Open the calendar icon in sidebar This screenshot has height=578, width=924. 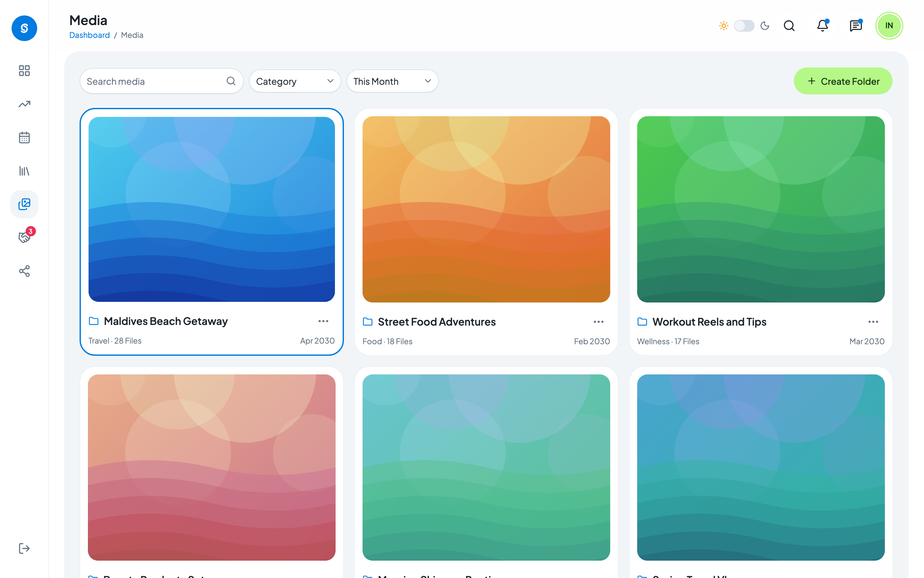(x=24, y=137)
